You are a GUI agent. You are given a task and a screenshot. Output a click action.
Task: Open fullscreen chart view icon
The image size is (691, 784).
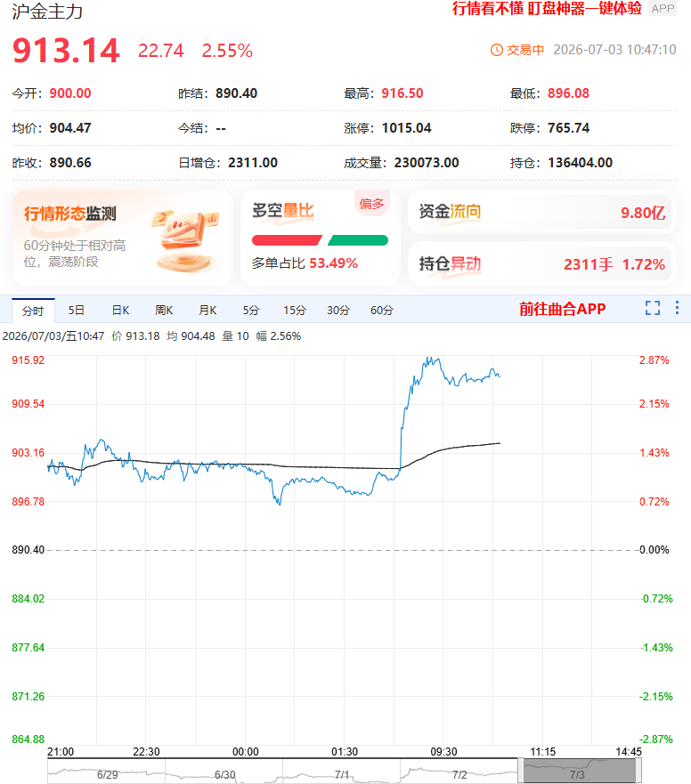[653, 308]
